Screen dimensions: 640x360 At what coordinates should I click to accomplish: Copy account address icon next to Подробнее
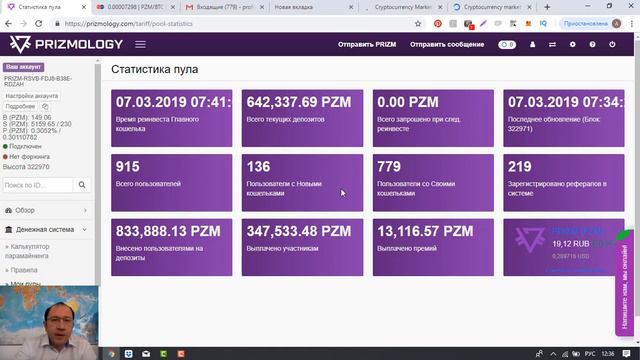click(45, 106)
